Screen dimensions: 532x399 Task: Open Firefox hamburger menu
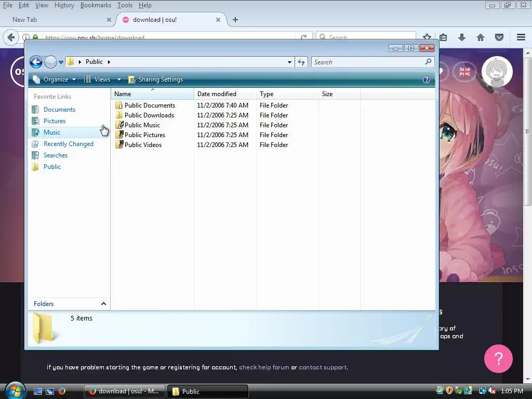tap(521, 37)
